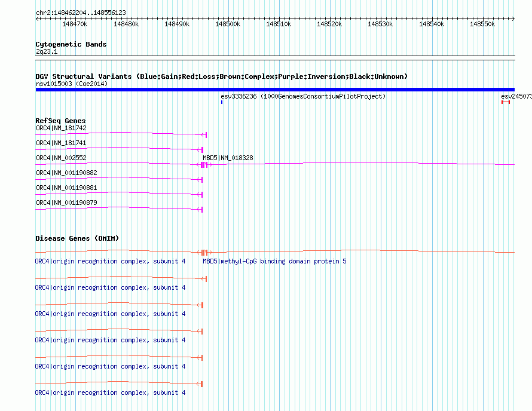Click the DGV Structural Variants track title

222,76
